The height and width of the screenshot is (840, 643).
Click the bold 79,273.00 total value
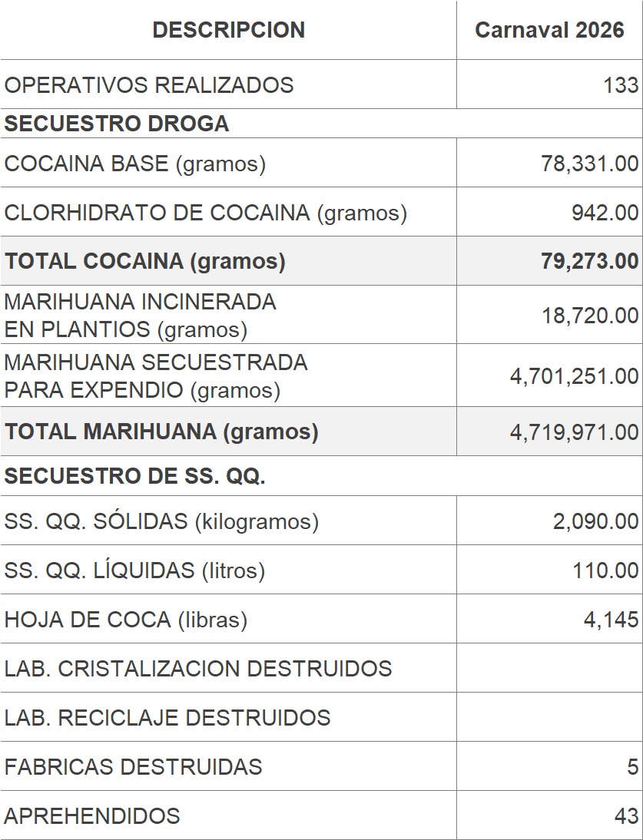pyautogui.click(x=589, y=261)
